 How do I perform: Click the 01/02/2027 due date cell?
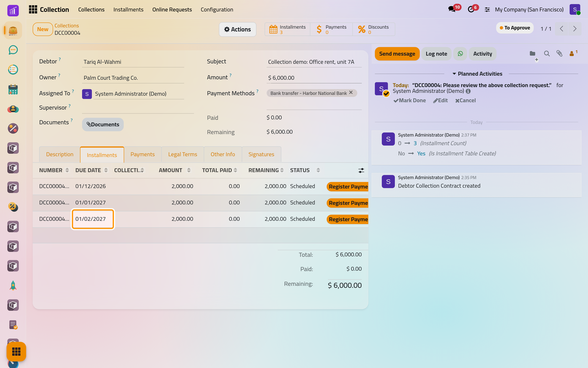tap(93, 219)
